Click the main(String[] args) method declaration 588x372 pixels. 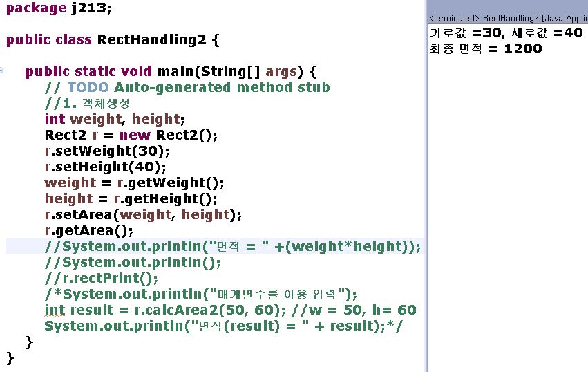click(x=171, y=71)
